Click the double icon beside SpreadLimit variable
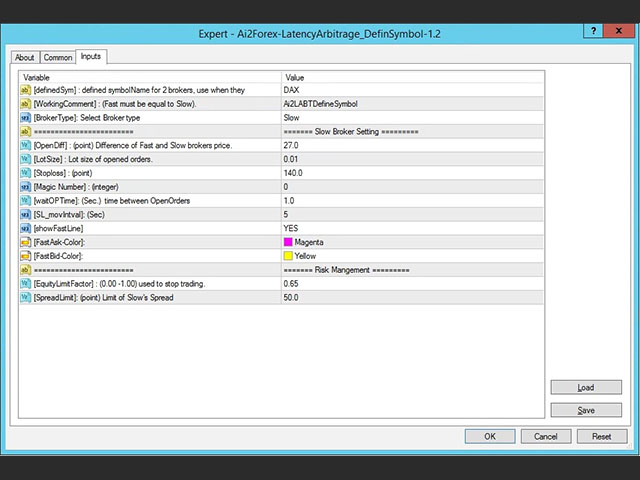Screen dimensions: 640x480 point(25,298)
